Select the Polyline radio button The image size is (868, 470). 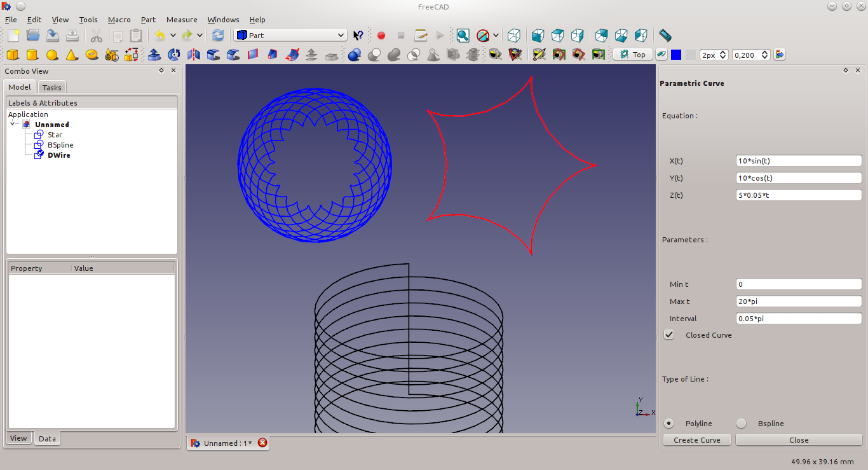(x=669, y=423)
